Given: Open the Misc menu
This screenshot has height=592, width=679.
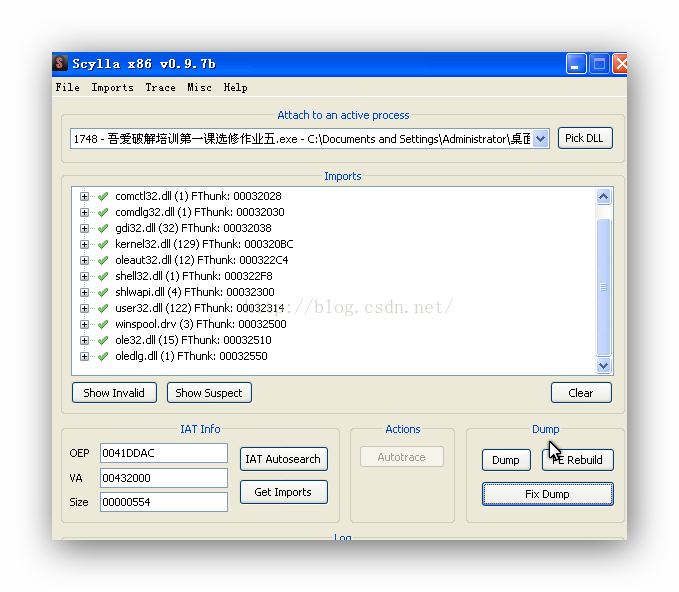Looking at the screenshot, I should [199, 87].
